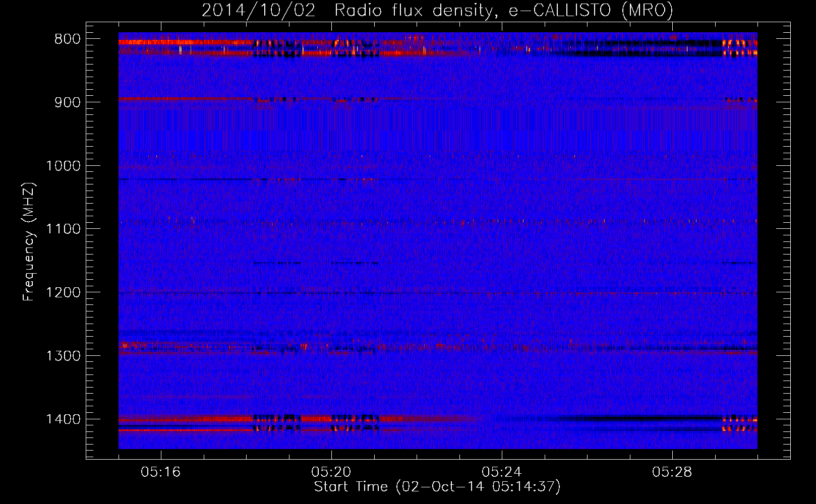Click the 1300 frequency tick label
This screenshot has width=816, height=504.
[x=63, y=356]
